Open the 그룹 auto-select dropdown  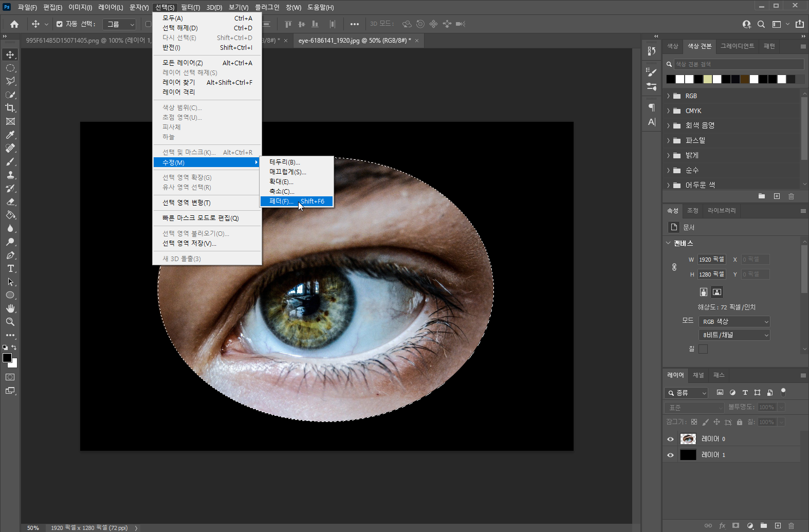[119, 24]
